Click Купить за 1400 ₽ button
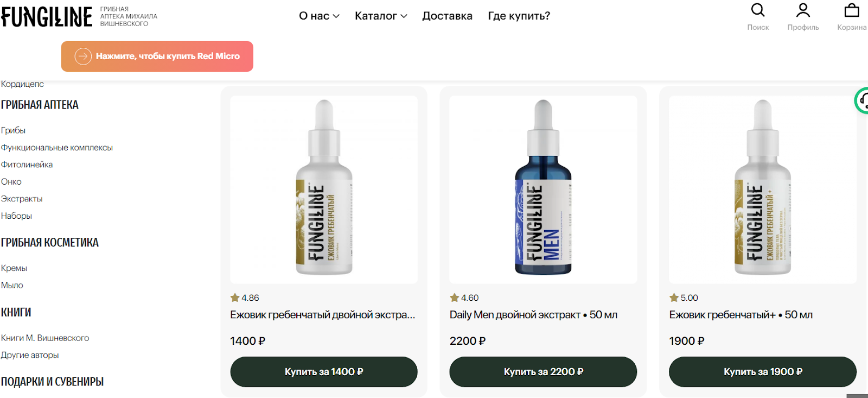 (324, 372)
